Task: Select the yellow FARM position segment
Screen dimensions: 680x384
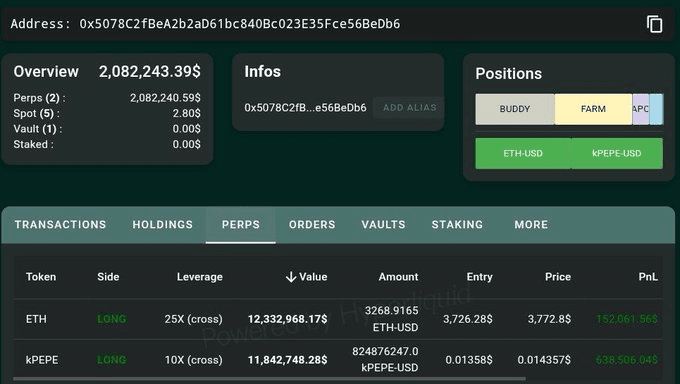Action: 593,109
